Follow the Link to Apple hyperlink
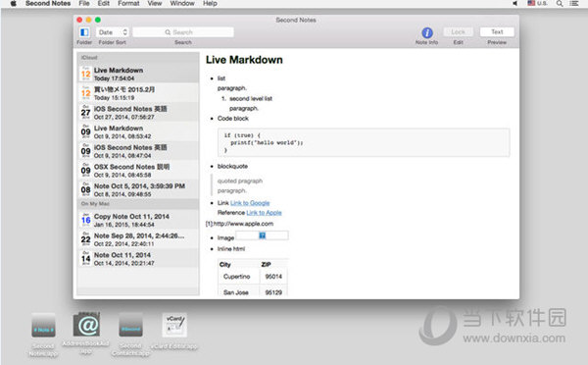588x365 pixels. [x=264, y=213]
